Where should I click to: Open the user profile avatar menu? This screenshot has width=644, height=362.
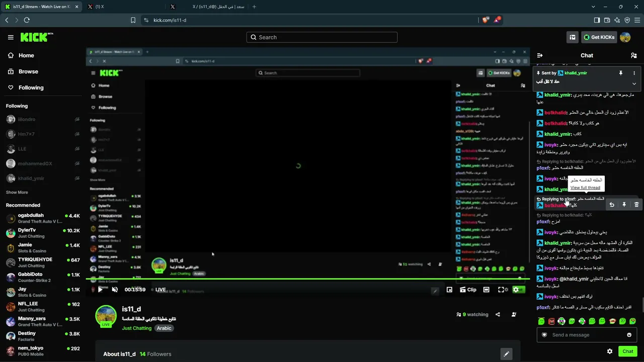point(625,37)
